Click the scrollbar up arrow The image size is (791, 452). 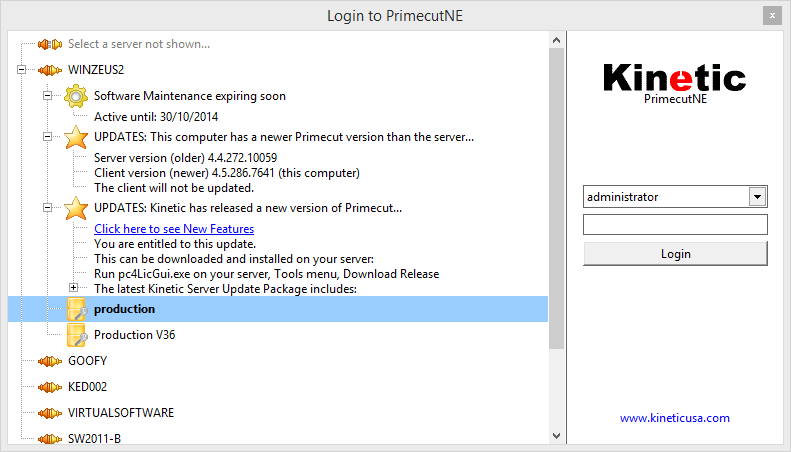tap(556, 40)
